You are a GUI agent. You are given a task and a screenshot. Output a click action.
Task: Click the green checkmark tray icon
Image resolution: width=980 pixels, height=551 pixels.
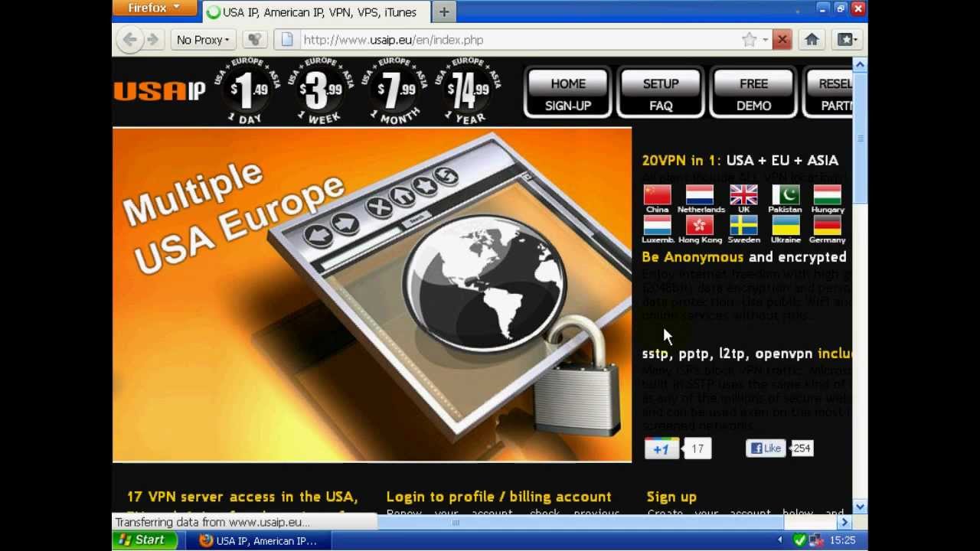tap(799, 540)
